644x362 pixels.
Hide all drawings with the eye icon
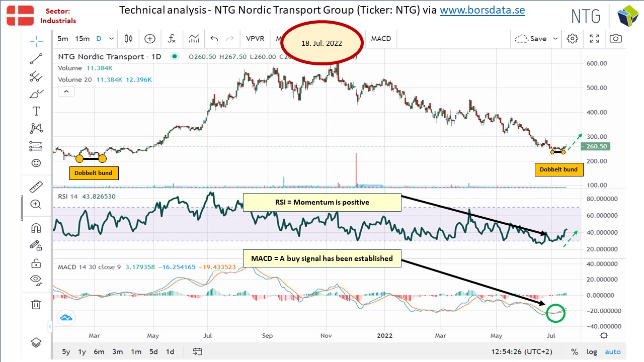point(36,280)
